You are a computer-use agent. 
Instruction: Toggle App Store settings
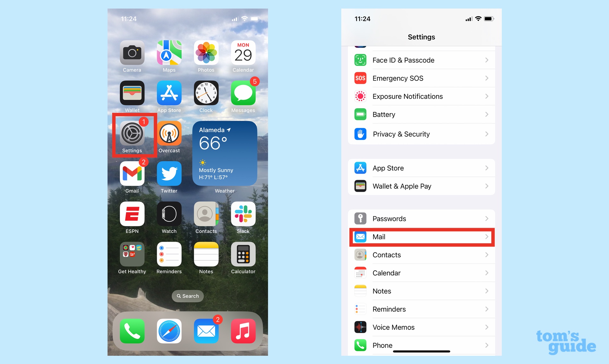coord(421,168)
